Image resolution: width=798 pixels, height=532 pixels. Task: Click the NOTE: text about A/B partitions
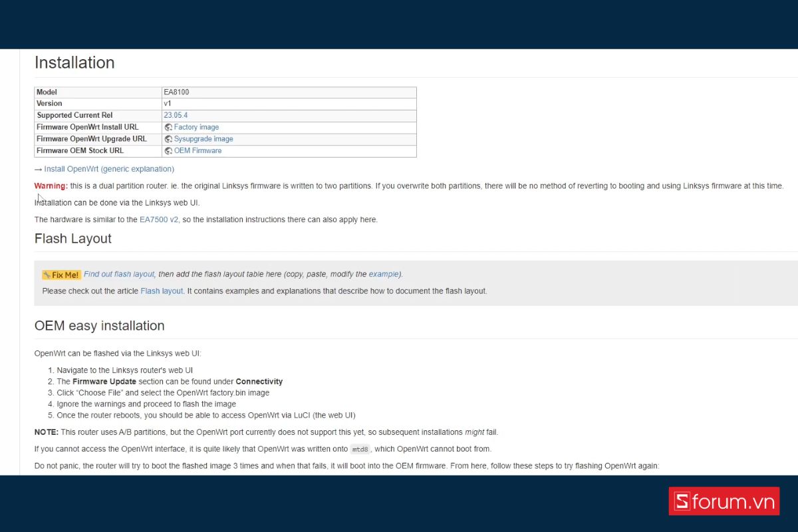46,432
